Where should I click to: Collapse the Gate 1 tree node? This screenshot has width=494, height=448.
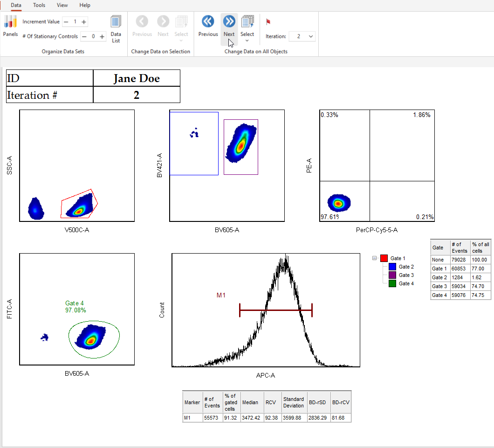375,258
